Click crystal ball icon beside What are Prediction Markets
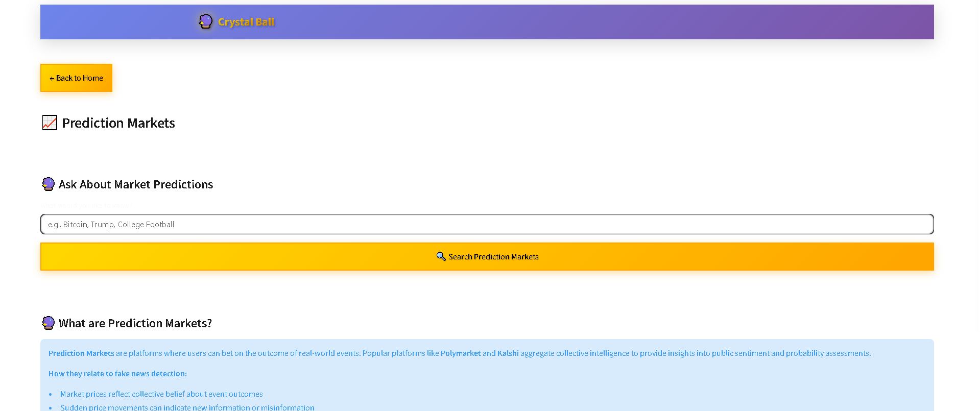This screenshot has height=411, width=980. (48, 323)
